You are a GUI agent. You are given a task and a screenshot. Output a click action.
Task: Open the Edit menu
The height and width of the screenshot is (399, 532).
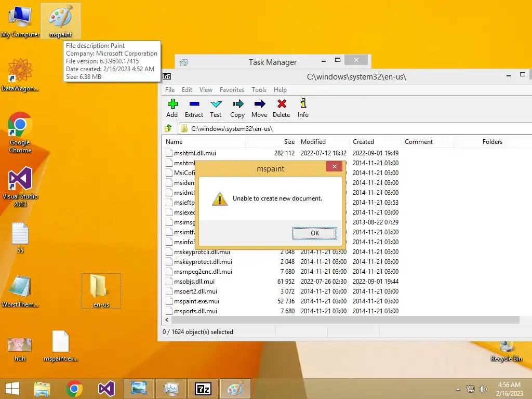click(x=187, y=89)
